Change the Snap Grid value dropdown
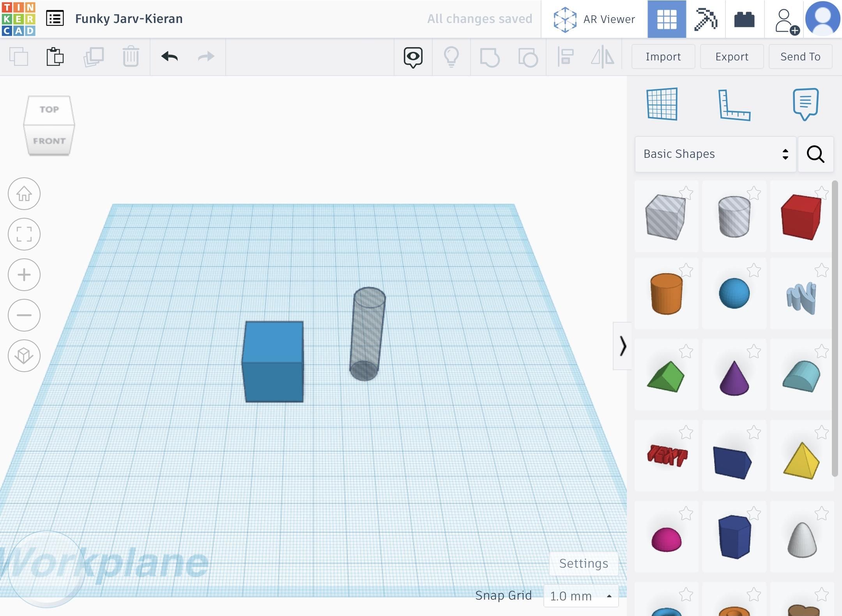 coord(581,596)
